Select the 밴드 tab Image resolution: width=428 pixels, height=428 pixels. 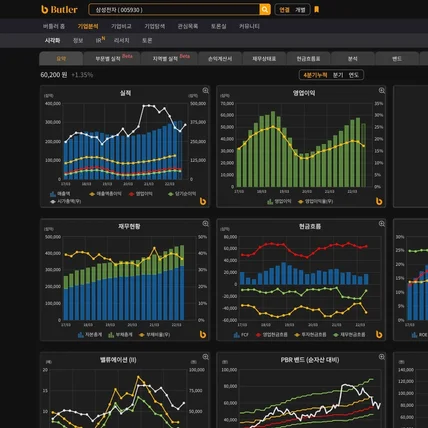(x=397, y=59)
